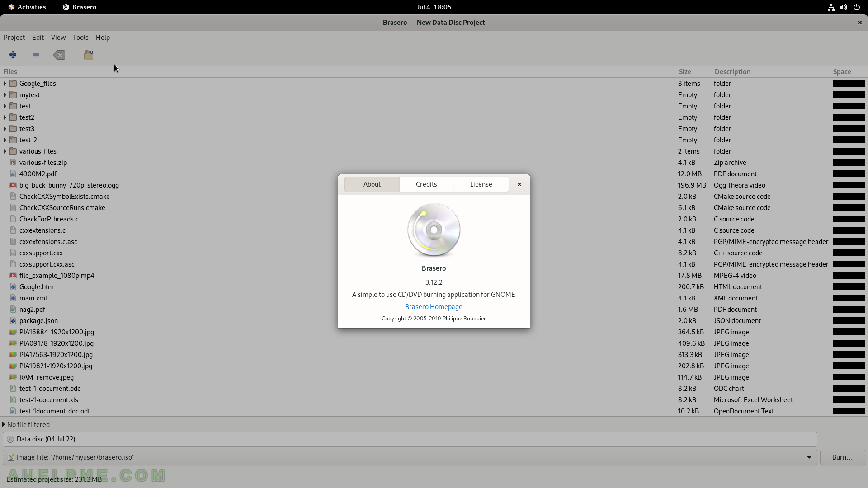Image resolution: width=868 pixels, height=488 pixels.
Task: Open the Brasero Homepage link
Action: (x=434, y=307)
